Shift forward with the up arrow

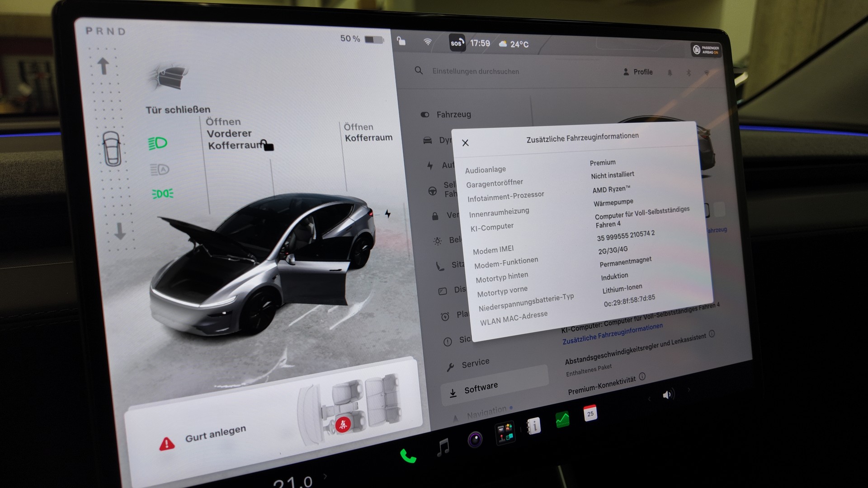pos(104,66)
